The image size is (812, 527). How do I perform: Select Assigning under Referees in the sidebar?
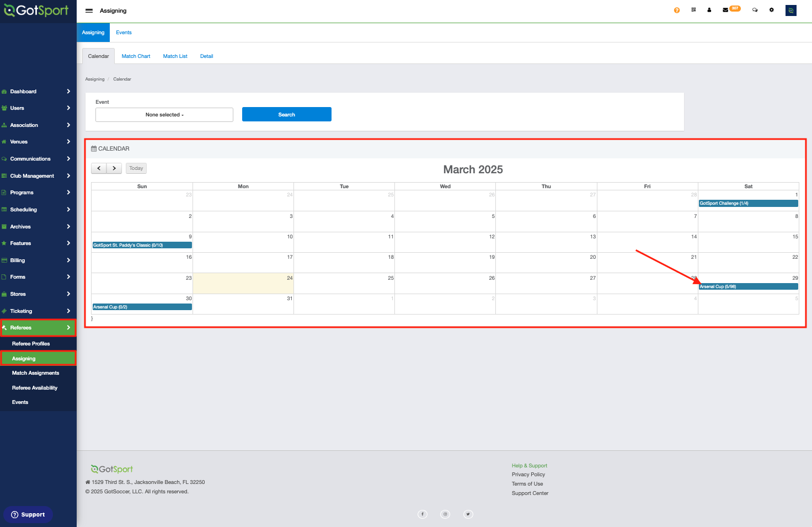[x=38, y=359]
